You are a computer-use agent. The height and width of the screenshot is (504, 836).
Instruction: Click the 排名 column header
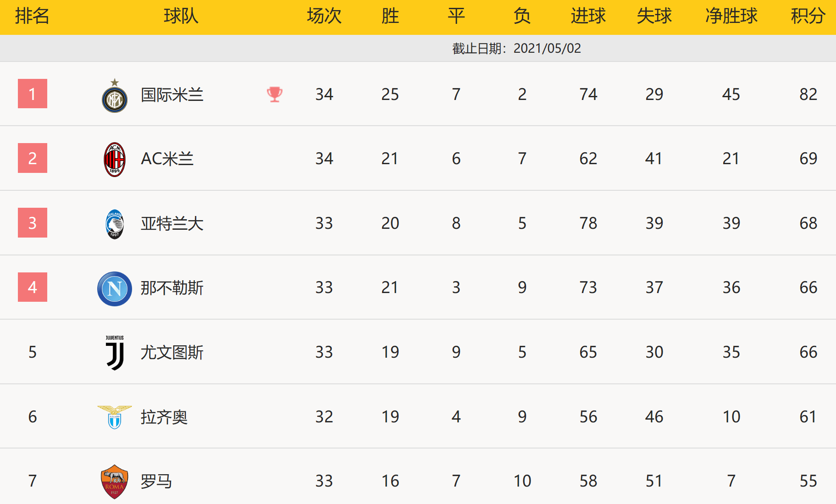(x=32, y=16)
